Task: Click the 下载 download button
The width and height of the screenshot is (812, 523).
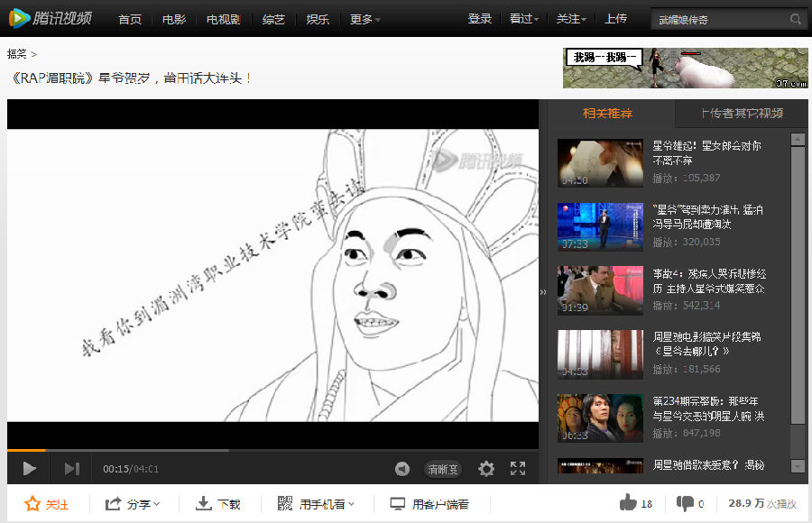Action: coord(219,504)
